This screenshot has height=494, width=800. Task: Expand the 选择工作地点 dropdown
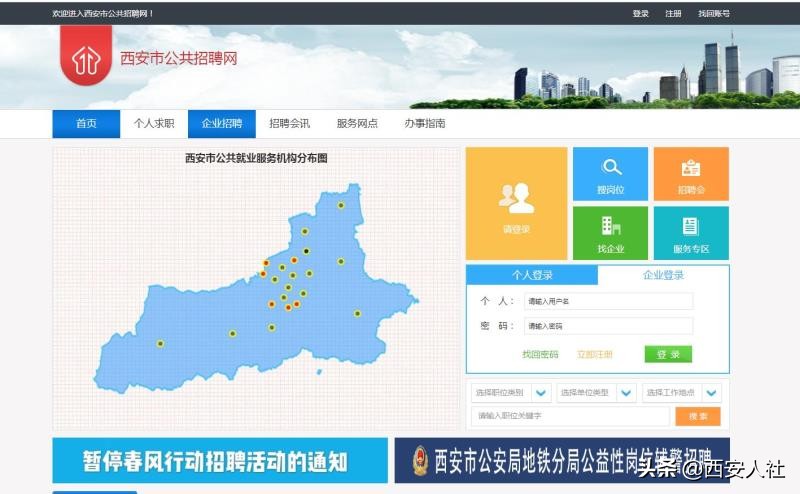pyautogui.click(x=682, y=392)
